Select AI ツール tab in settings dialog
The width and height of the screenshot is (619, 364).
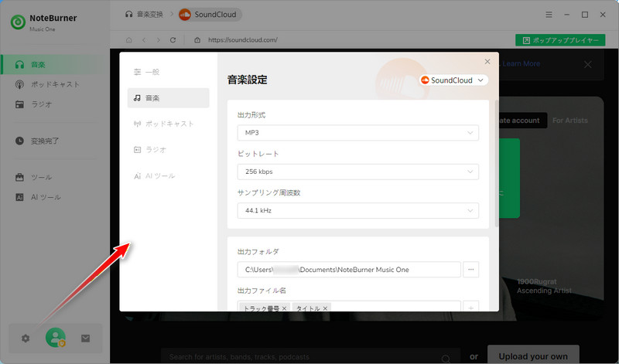(168, 176)
